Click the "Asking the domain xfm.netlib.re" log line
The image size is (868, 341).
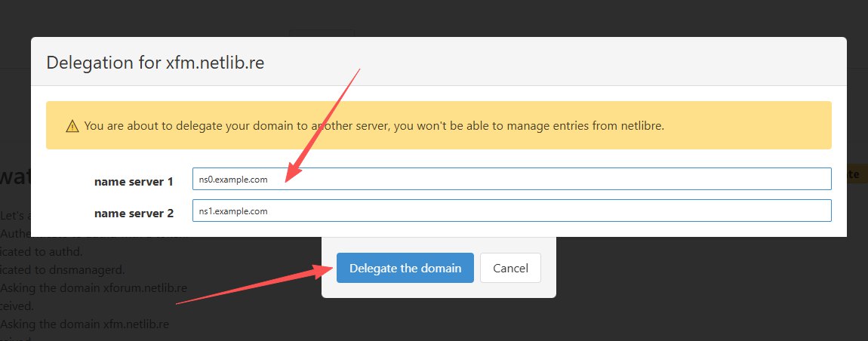click(x=85, y=324)
